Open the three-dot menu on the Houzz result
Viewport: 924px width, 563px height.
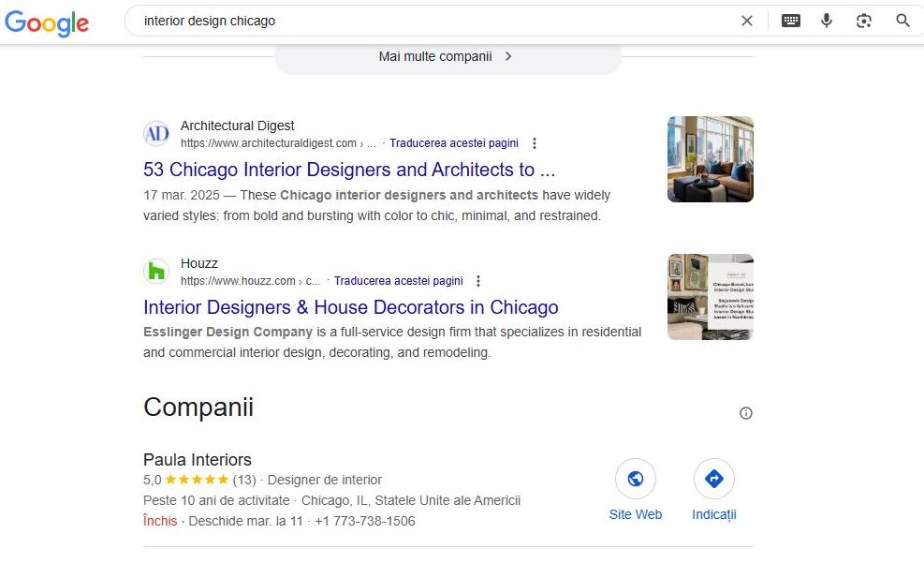[477, 281]
